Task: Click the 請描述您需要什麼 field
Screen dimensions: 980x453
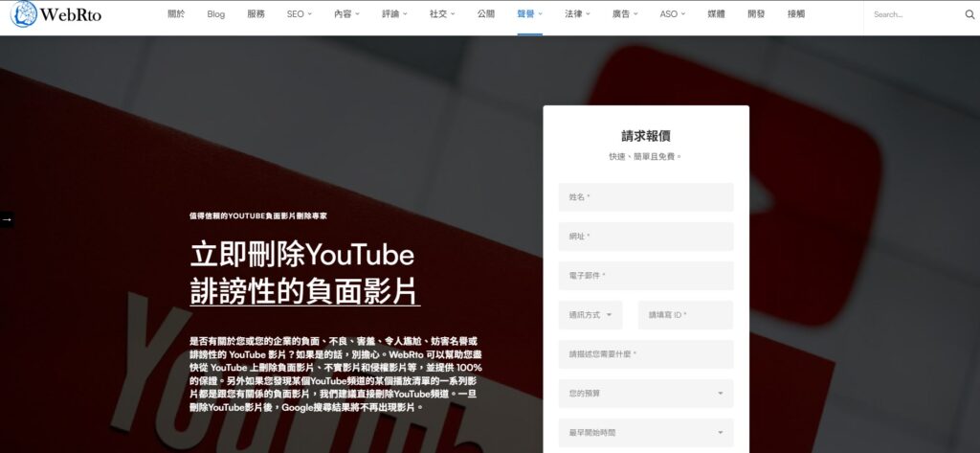Action: coord(646,354)
